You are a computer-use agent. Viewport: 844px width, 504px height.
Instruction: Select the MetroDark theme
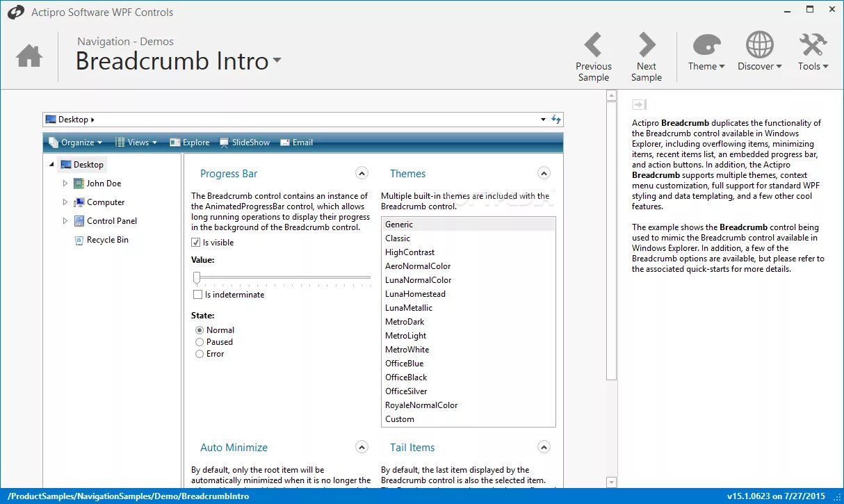(x=469, y=322)
